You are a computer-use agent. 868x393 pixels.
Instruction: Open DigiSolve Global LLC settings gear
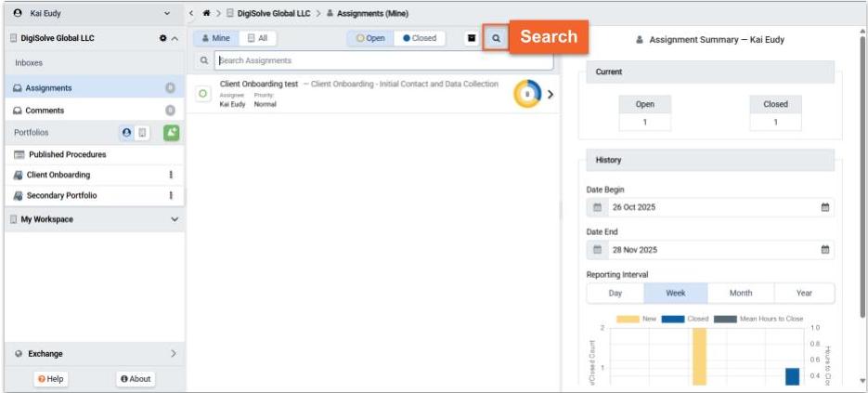(162, 39)
